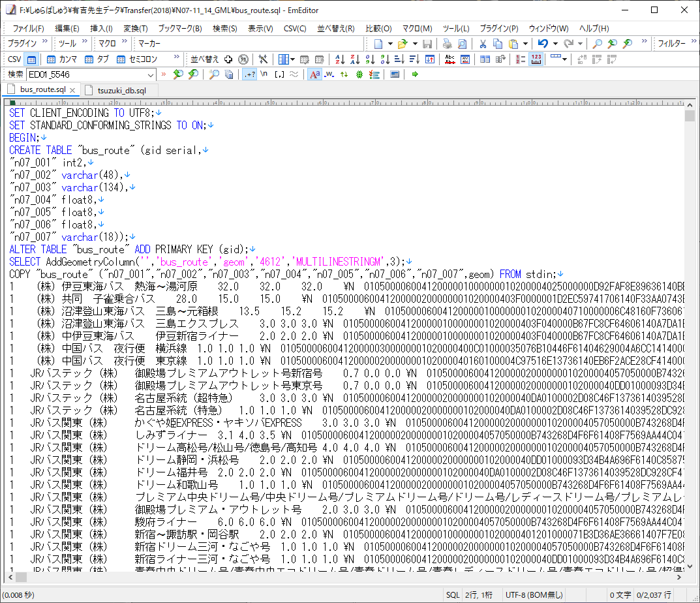Click the sort A to Z icon
The image size is (700, 603).
tap(340, 59)
